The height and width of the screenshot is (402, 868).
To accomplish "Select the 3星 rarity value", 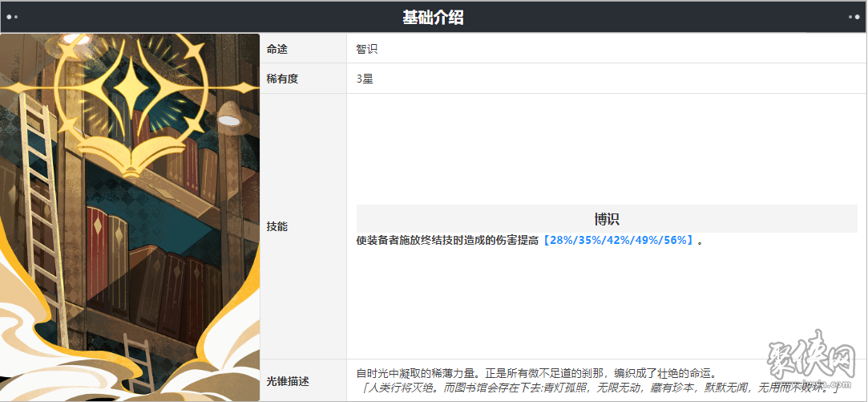I will [365, 79].
